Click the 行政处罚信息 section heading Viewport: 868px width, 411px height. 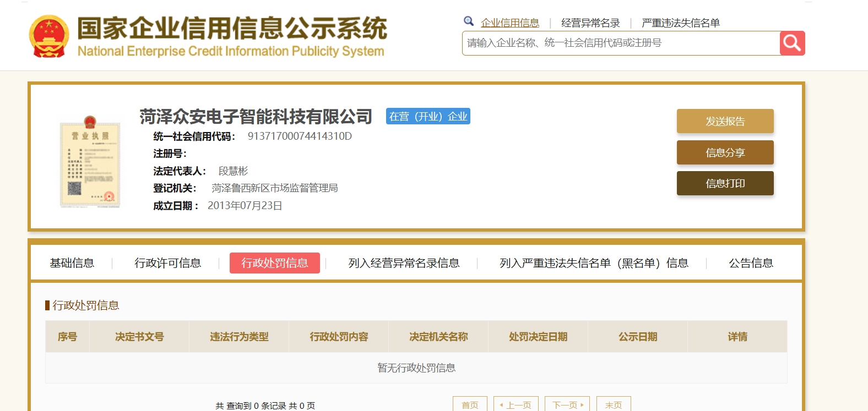click(x=86, y=305)
